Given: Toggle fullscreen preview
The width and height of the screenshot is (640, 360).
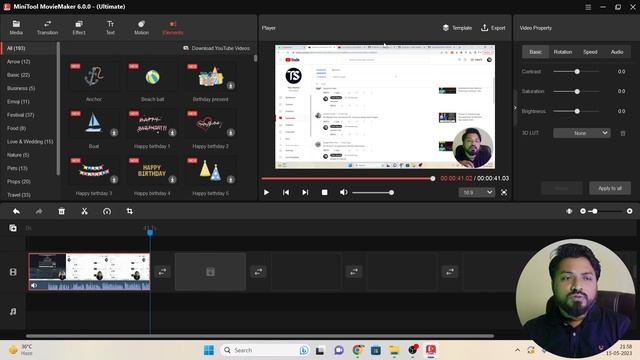Looking at the screenshot, I should click(x=504, y=192).
